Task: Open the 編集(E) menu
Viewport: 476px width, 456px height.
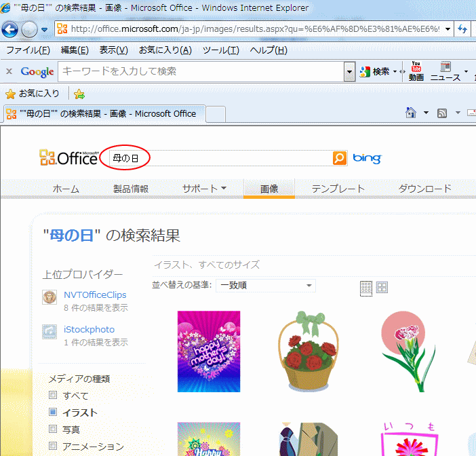Action: [75, 50]
